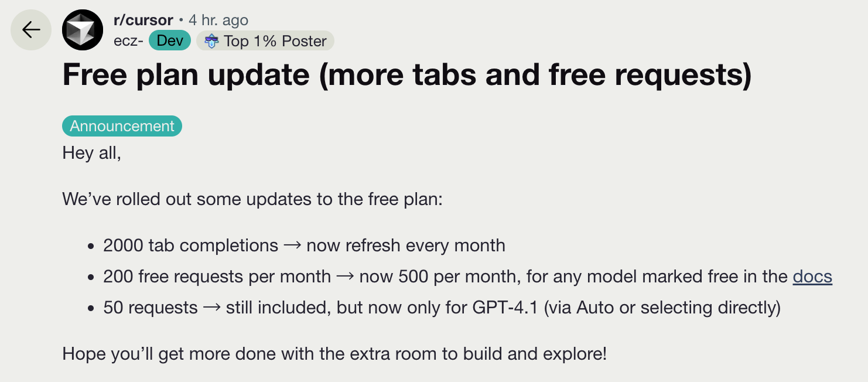
Task: Filter by the Announcement flair
Action: [x=122, y=126]
